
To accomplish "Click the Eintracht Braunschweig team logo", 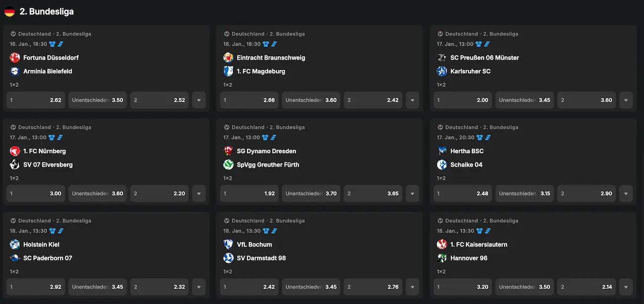I will pyautogui.click(x=228, y=58).
